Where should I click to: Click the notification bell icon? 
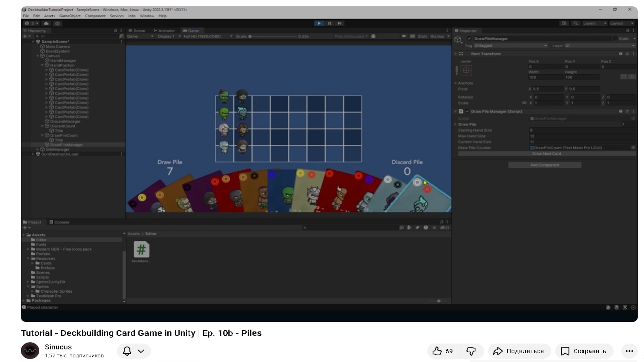(x=127, y=351)
